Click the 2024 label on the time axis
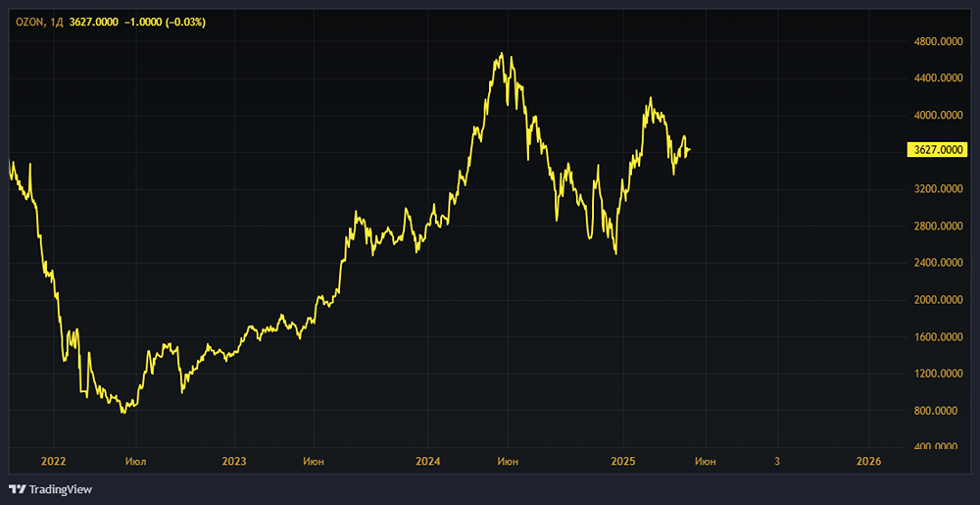 (x=429, y=462)
